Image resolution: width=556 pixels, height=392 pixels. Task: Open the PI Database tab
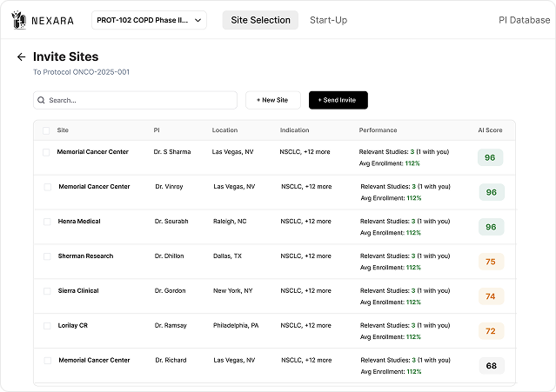(x=524, y=20)
